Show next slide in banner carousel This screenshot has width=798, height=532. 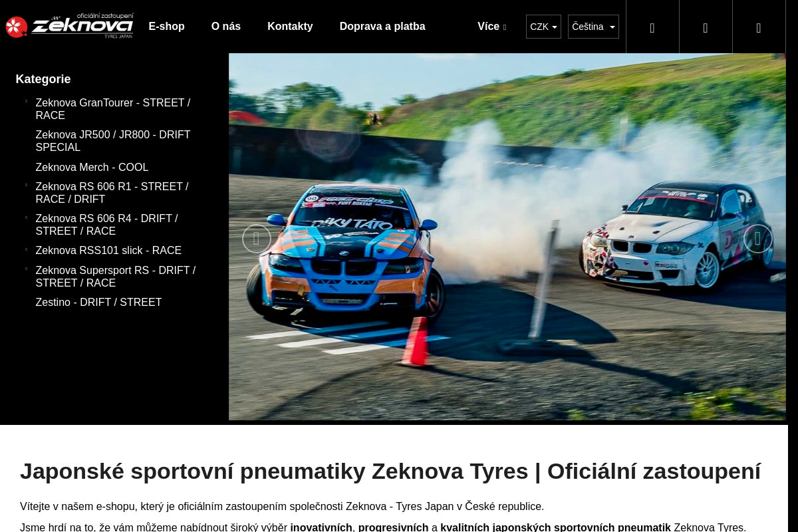[x=757, y=239]
